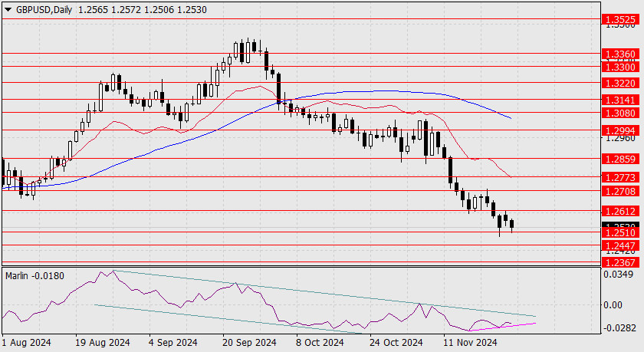Select the 1.2859 price level label
The width and height of the screenshot is (644, 352).
tap(620, 159)
